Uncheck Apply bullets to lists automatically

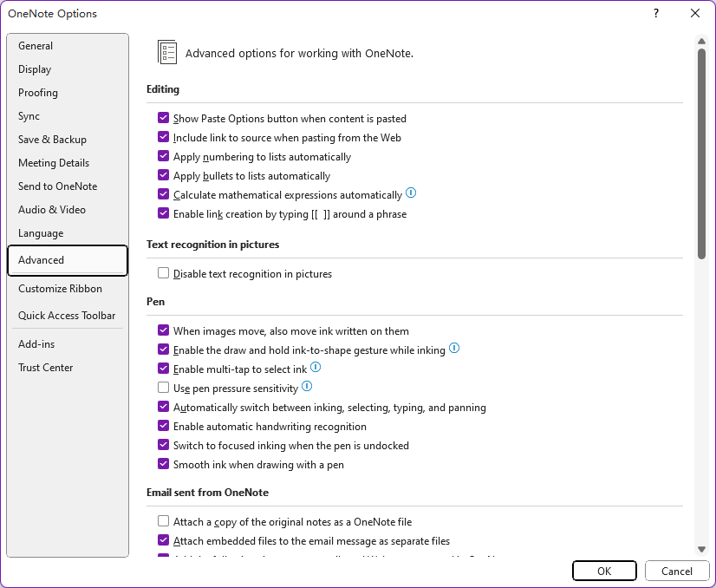click(x=163, y=176)
